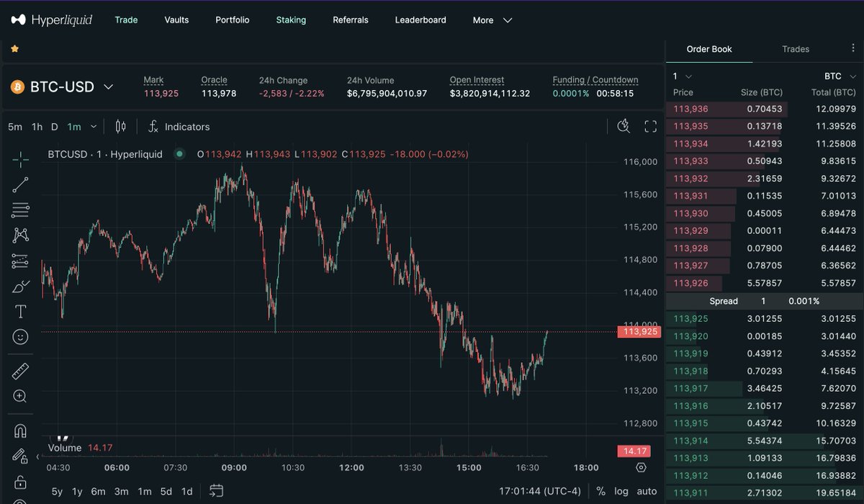This screenshot has height=504, width=864.
Task: Open the candlestick chart style selector
Action: click(120, 127)
